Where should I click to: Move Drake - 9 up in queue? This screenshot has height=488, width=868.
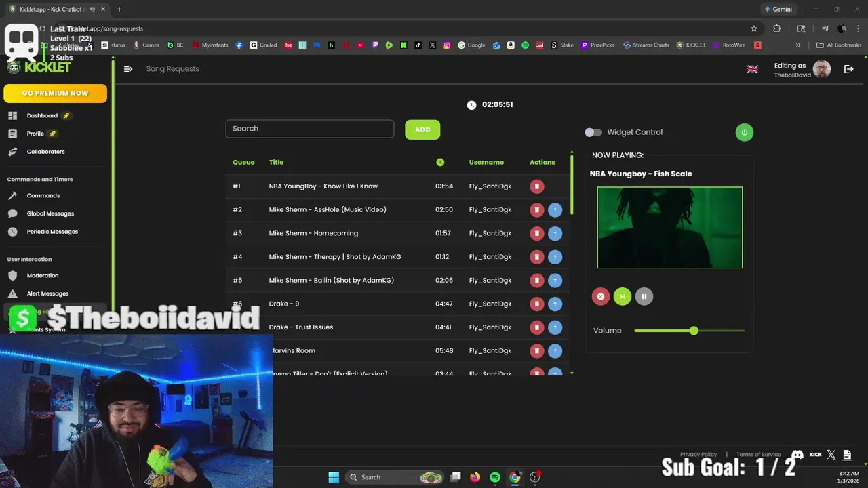click(x=555, y=304)
